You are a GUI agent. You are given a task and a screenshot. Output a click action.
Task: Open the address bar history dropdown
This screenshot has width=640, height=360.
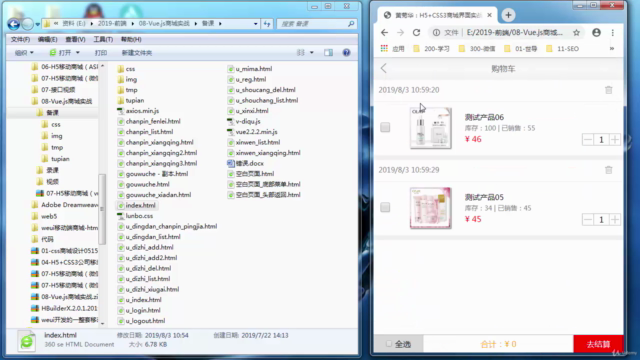(256, 24)
